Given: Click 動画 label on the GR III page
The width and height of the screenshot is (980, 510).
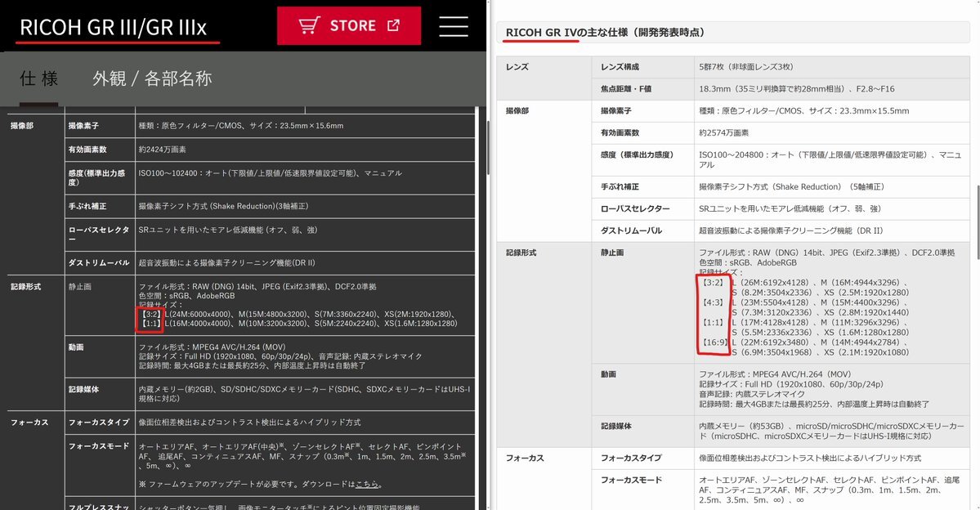Looking at the screenshot, I should 76,347.
